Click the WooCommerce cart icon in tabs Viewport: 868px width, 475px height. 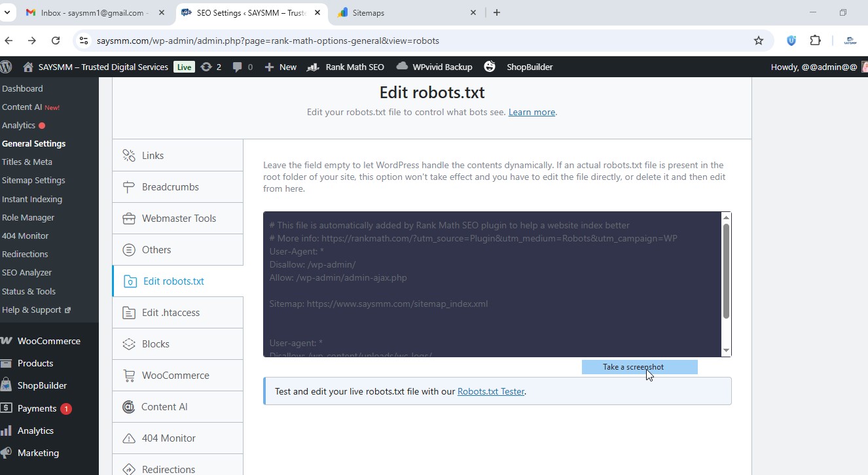coord(129,376)
